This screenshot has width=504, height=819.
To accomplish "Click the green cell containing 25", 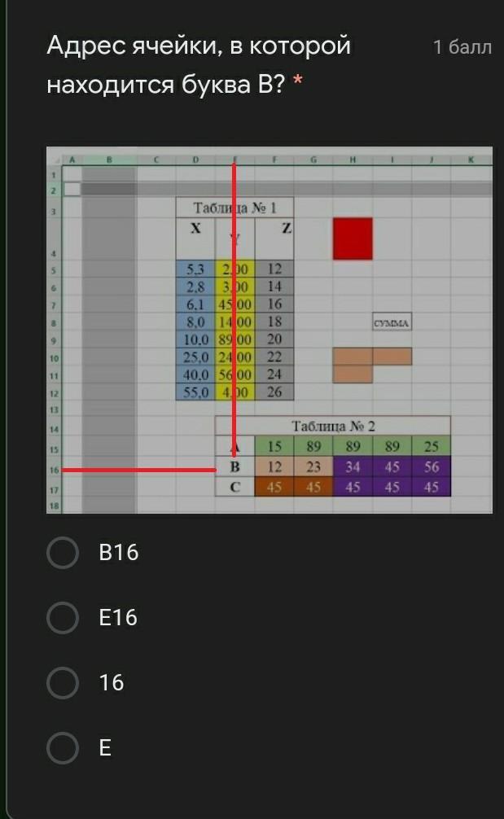I will (431, 446).
